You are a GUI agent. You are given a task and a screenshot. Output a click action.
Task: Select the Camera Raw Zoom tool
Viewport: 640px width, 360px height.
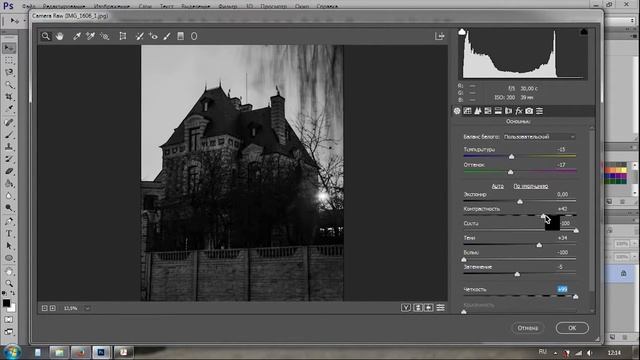[x=46, y=36]
